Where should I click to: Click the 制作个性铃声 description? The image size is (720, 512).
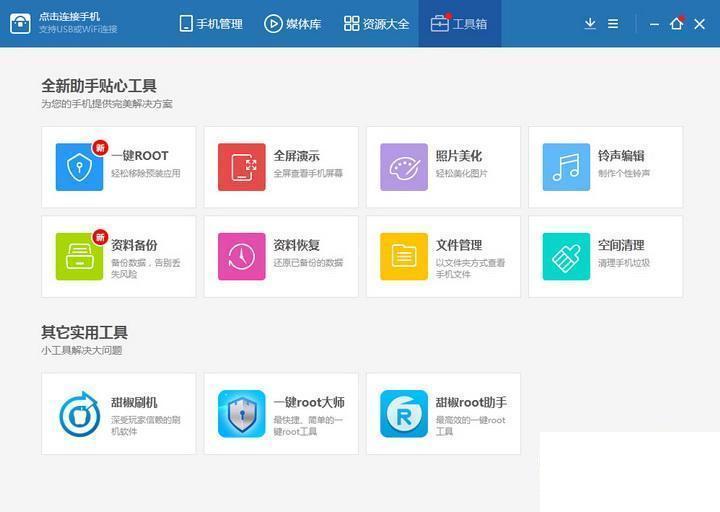pyautogui.click(x=624, y=173)
